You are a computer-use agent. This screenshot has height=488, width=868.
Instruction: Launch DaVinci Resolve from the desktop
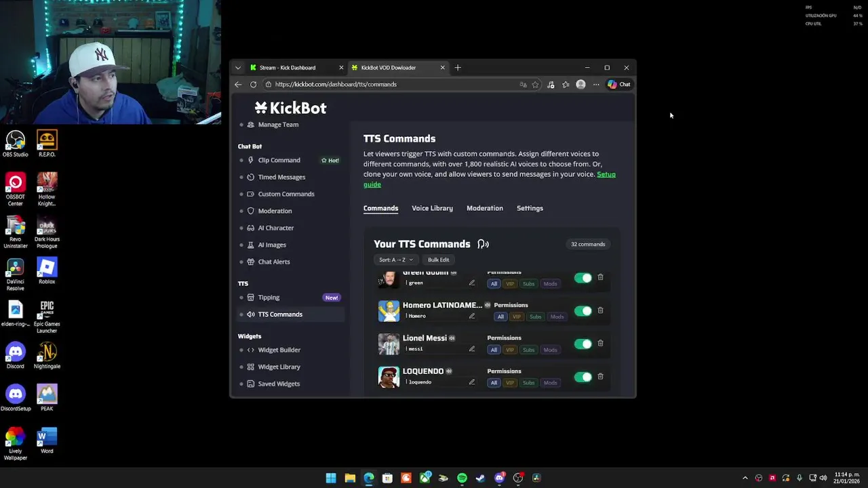pyautogui.click(x=15, y=274)
